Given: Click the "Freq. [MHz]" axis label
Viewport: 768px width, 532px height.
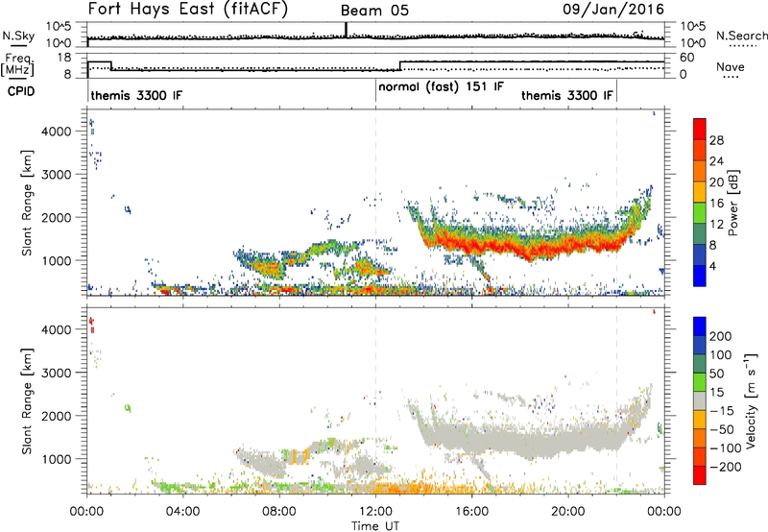Looking at the screenshot, I should point(17,65).
